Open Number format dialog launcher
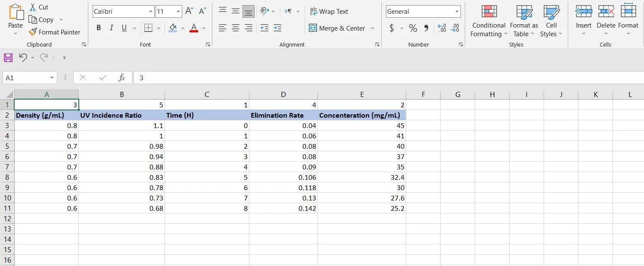644x266 pixels. [460, 44]
